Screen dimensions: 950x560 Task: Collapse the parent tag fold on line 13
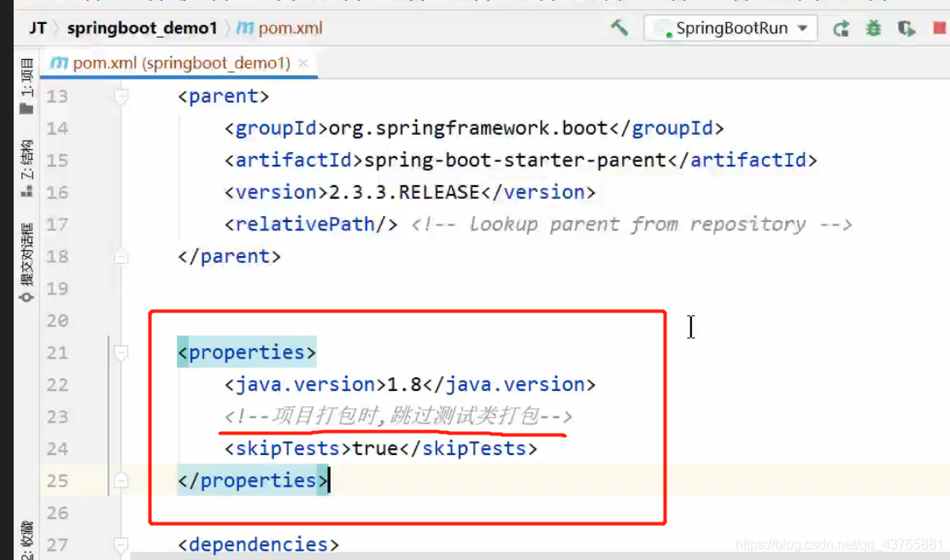[121, 96]
